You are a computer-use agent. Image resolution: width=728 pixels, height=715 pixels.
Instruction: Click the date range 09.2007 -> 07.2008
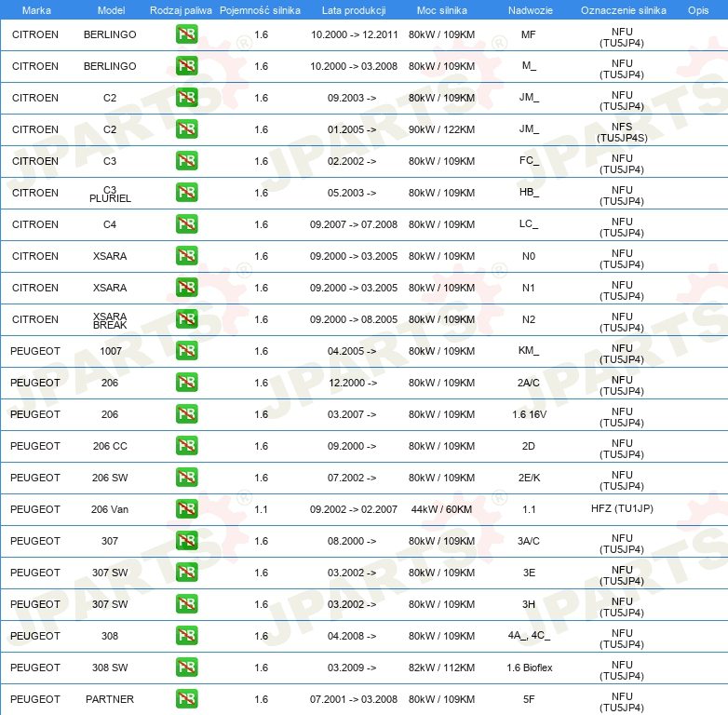[354, 224]
